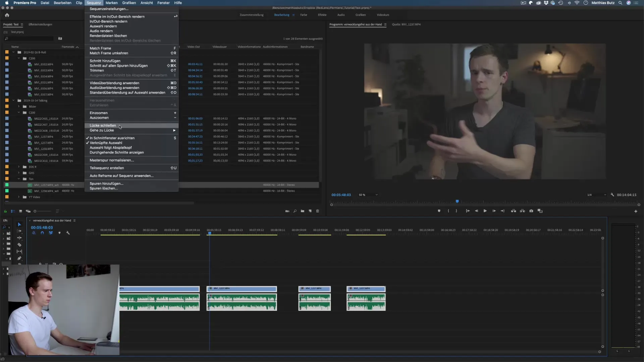
Task: Open comparison view in Program monitor
Action: tap(540, 211)
